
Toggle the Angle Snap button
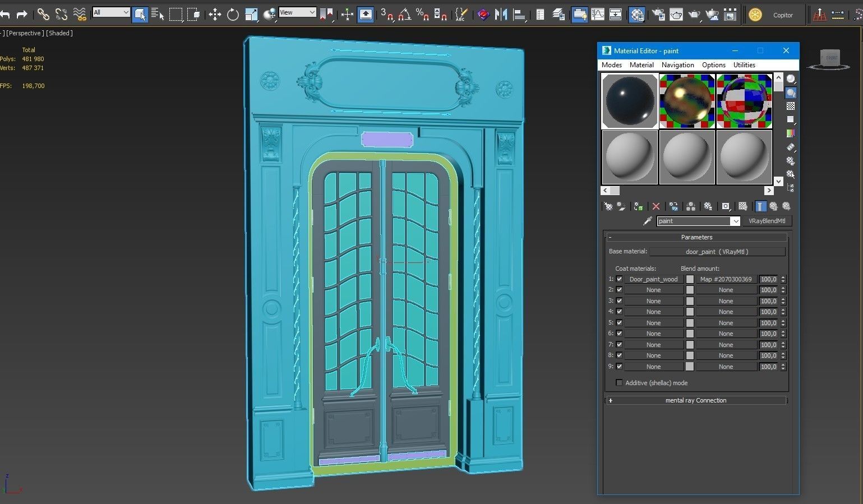tap(404, 15)
